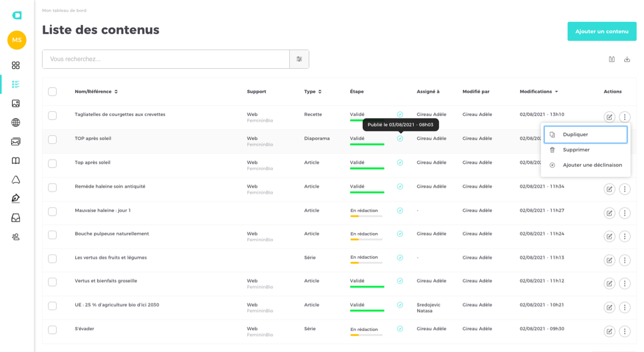Click the users icon in the sidebar

click(x=16, y=237)
